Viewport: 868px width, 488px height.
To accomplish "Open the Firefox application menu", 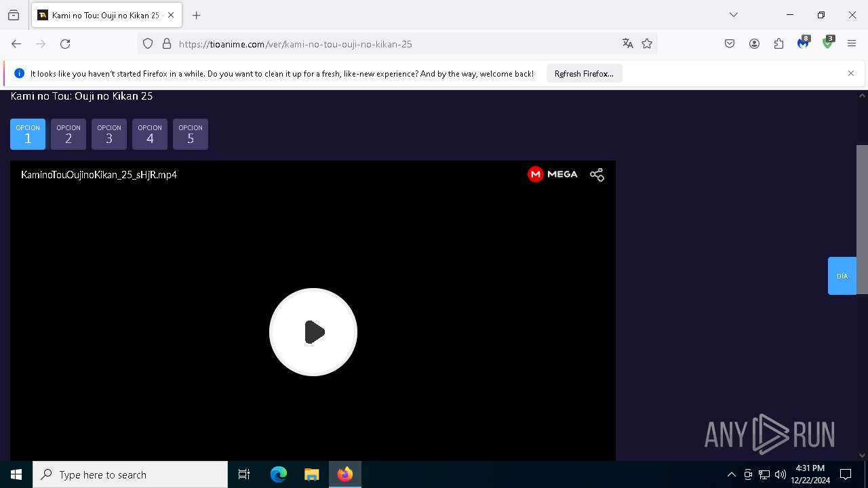I will tap(852, 44).
